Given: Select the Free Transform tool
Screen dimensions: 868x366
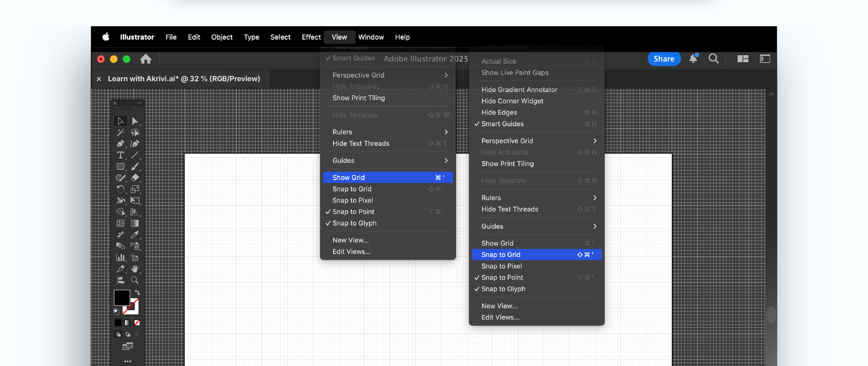Looking at the screenshot, I should 135,201.
